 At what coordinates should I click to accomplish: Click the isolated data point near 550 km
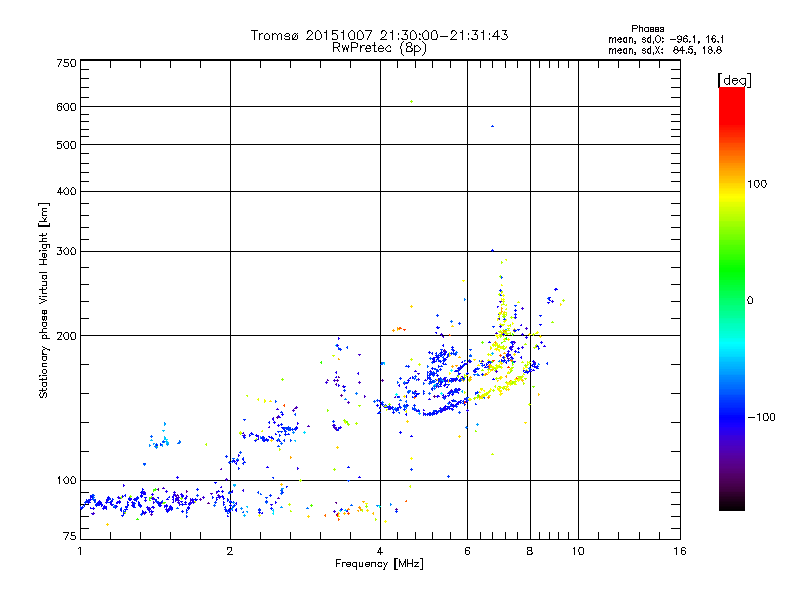pyautogui.click(x=492, y=126)
